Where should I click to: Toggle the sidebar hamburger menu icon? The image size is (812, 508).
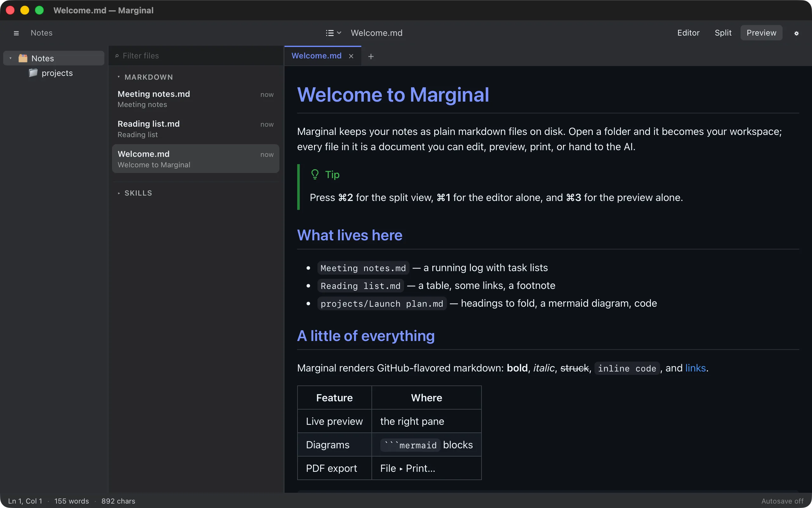pos(16,33)
